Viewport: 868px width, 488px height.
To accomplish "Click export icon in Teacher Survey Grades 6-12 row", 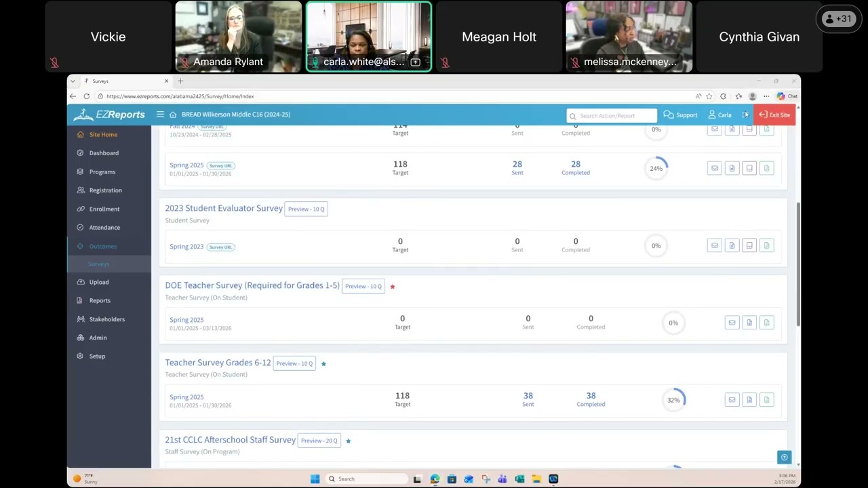I will pos(767,400).
